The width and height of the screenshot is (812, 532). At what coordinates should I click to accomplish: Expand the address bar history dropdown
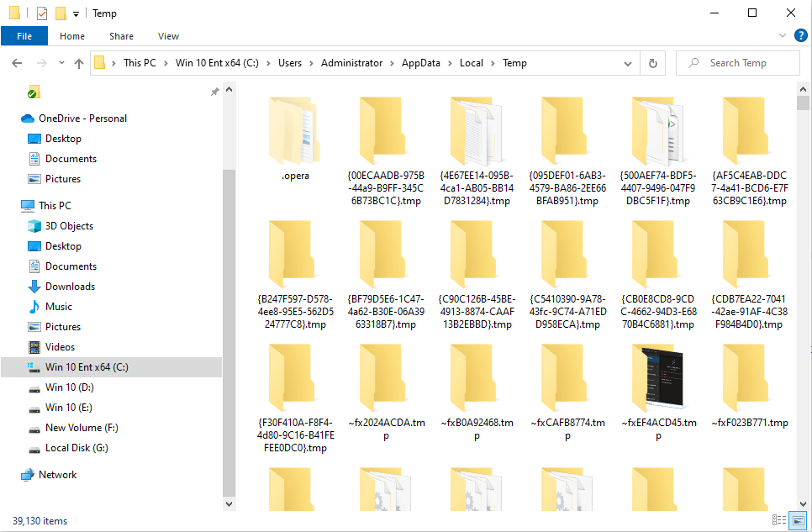[x=628, y=64]
